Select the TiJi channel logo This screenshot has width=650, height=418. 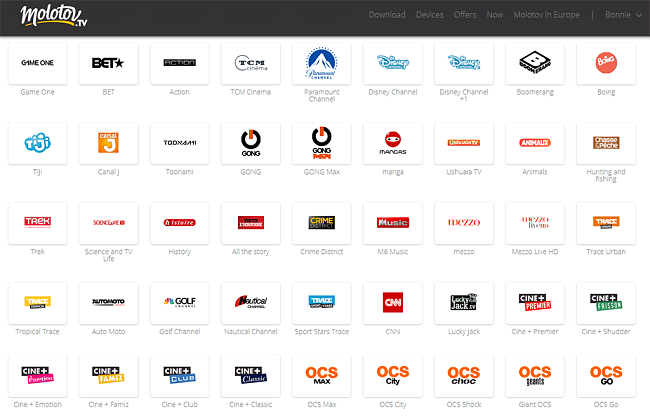(x=38, y=143)
